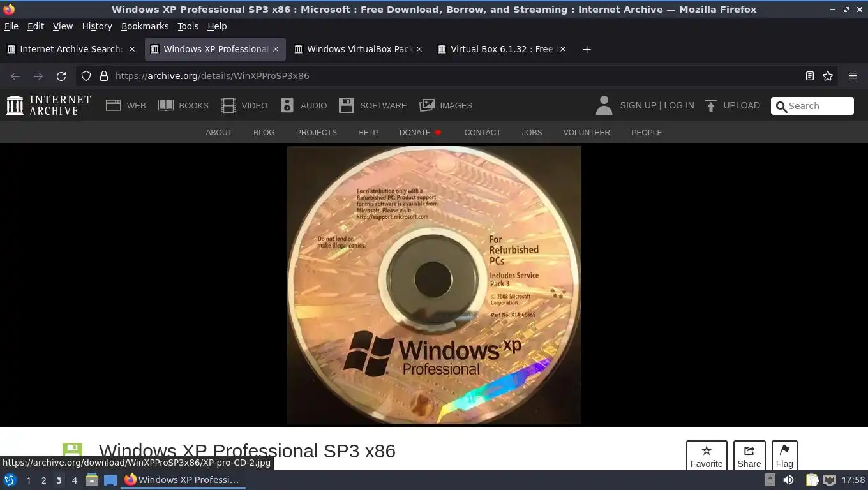Open a new tab with plus button
Screen dimensions: 868x490
coord(587,49)
